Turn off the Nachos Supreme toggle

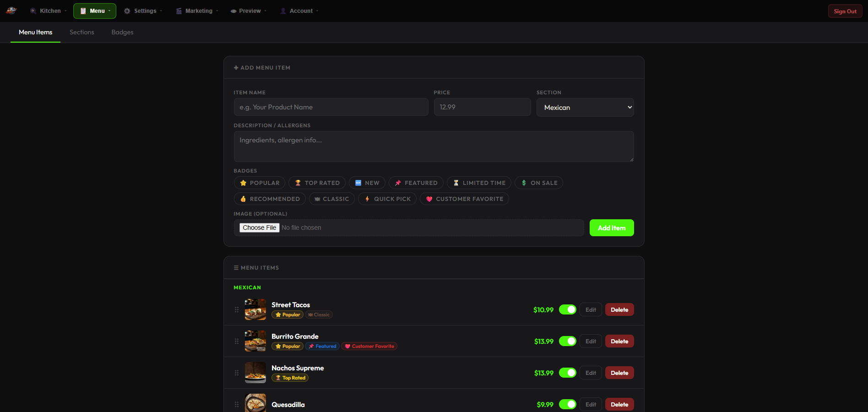point(567,373)
